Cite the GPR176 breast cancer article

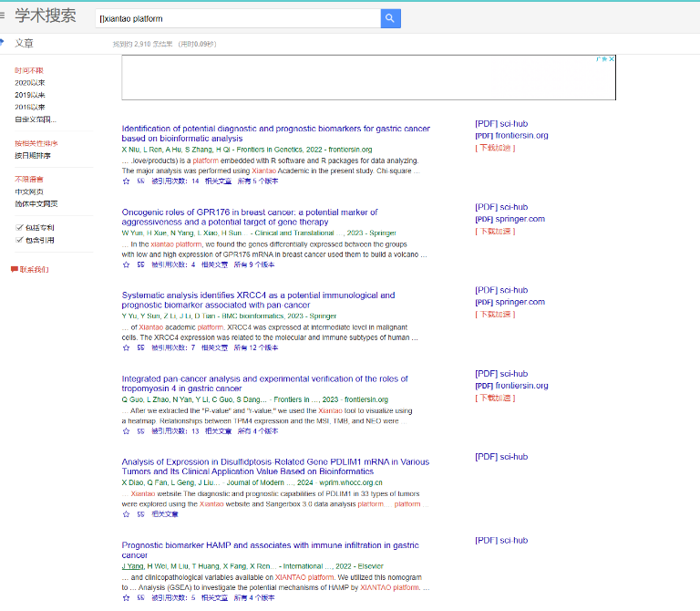(140, 264)
